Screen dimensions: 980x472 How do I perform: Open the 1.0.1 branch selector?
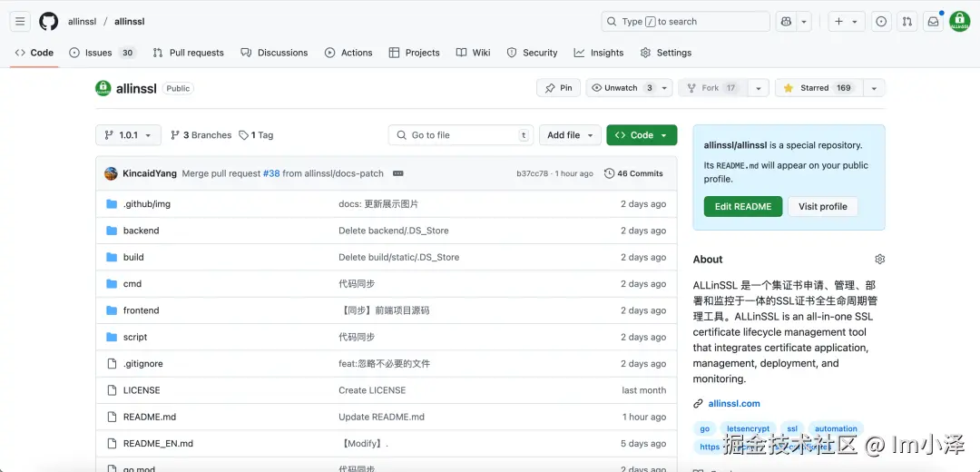pos(128,135)
